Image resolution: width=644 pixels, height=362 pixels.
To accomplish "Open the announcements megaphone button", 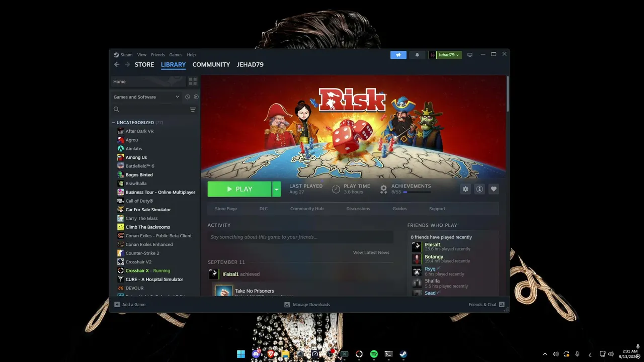I will tap(398, 55).
